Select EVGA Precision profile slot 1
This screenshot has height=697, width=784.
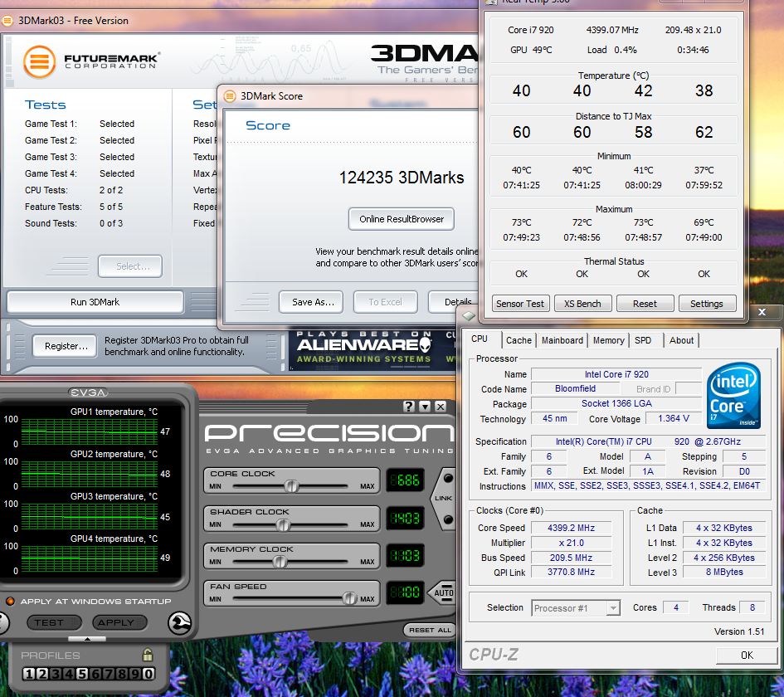29,674
